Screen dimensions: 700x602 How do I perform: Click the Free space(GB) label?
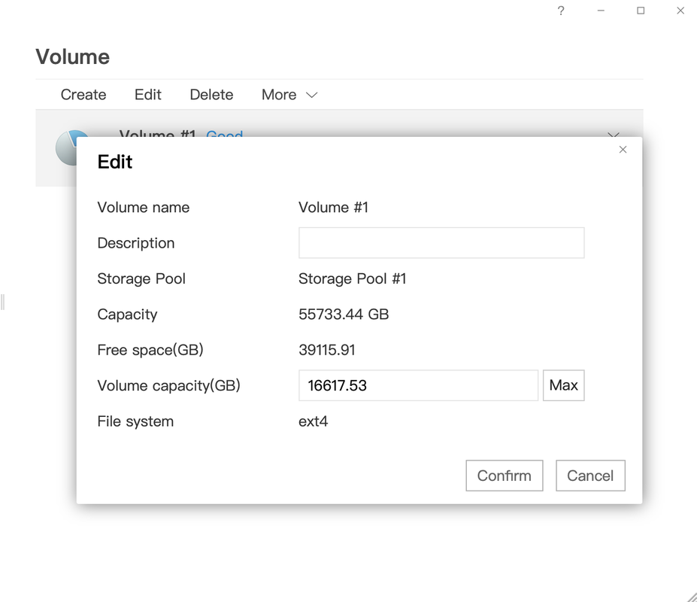tap(150, 350)
